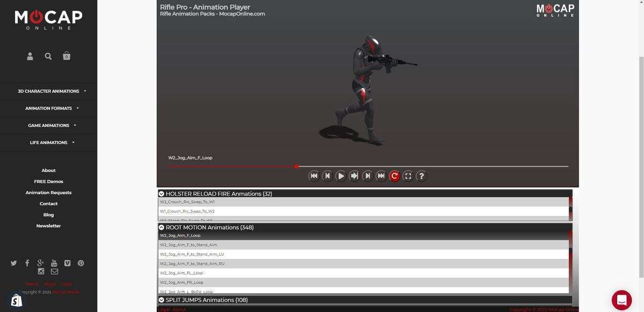
Task: Open the Instagram social link
Action: [x=41, y=271]
